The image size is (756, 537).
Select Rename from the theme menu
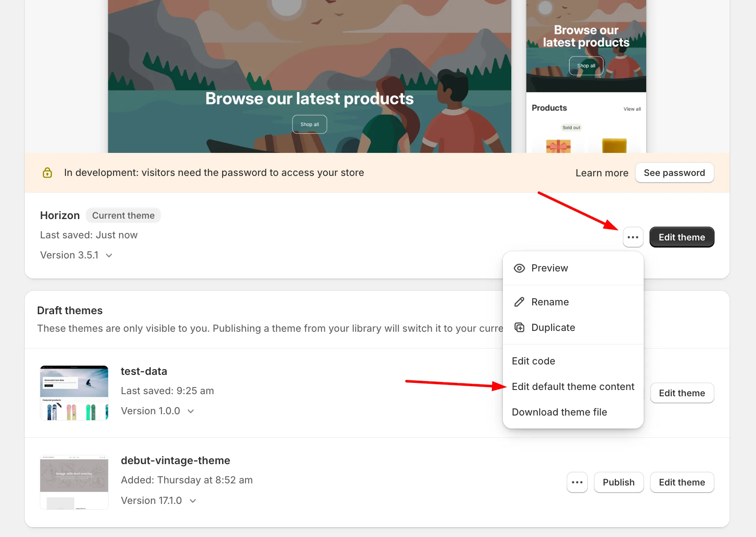(550, 302)
